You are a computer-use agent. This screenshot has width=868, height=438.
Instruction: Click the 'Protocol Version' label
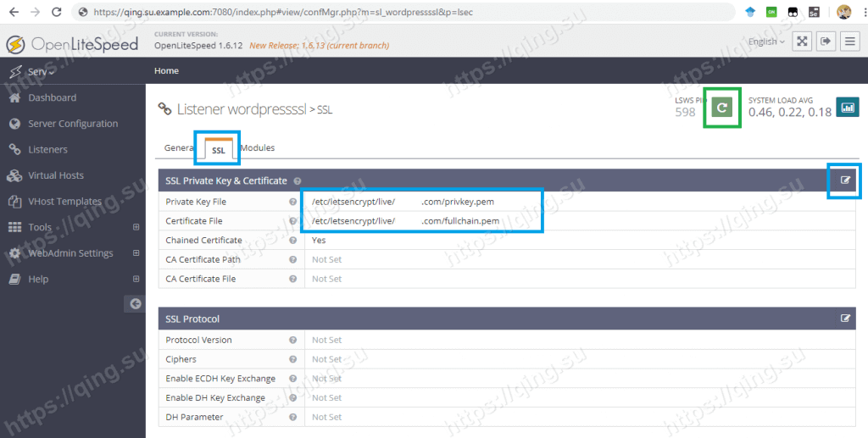198,340
